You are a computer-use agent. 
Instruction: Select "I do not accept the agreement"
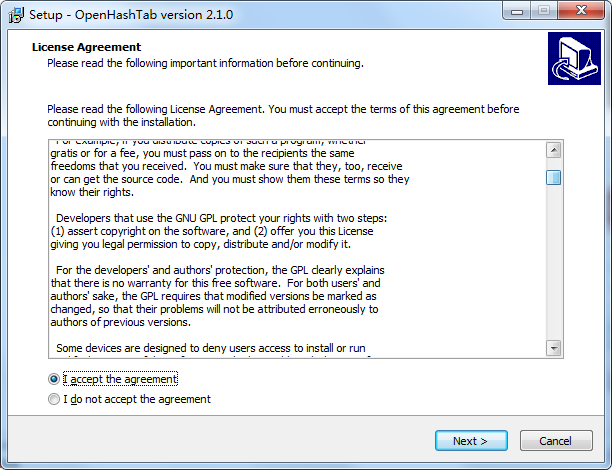pos(54,399)
